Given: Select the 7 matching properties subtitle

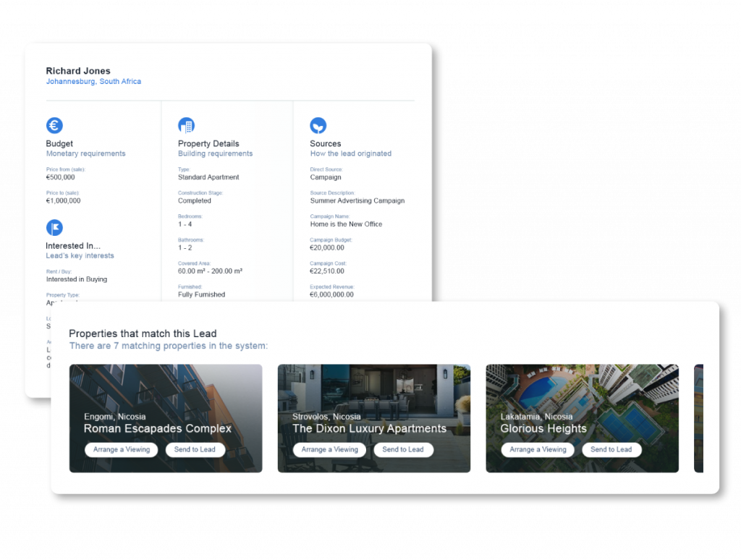Looking at the screenshot, I should pyautogui.click(x=168, y=346).
